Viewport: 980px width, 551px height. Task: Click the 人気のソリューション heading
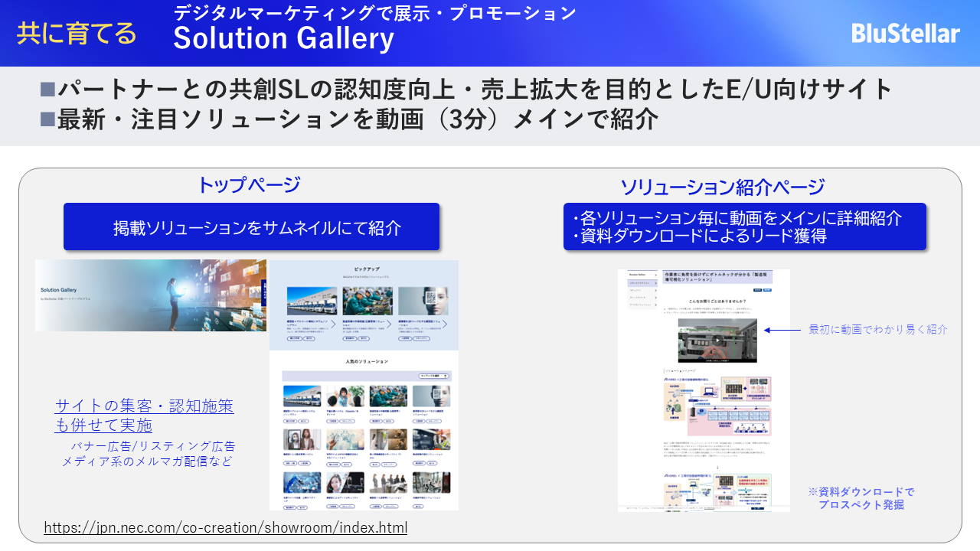coord(367,360)
